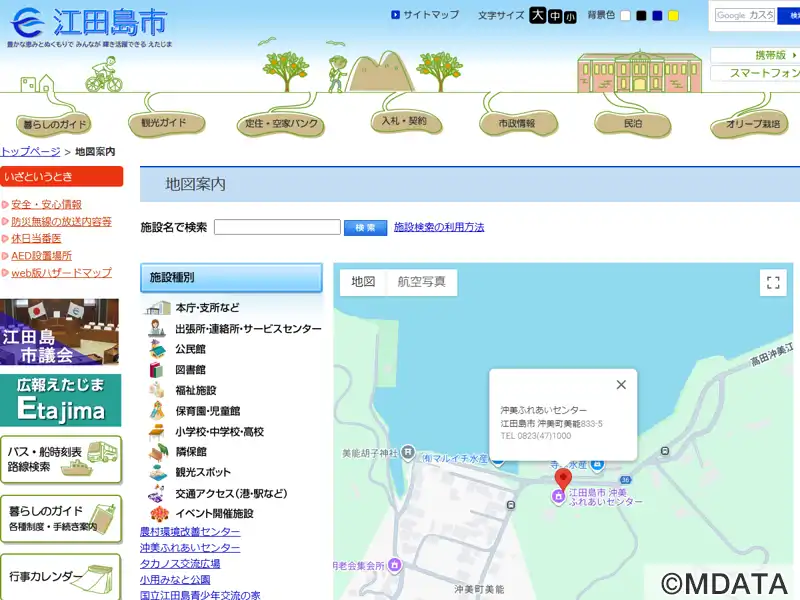Switch map to 航空写真 view

point(421,282)
